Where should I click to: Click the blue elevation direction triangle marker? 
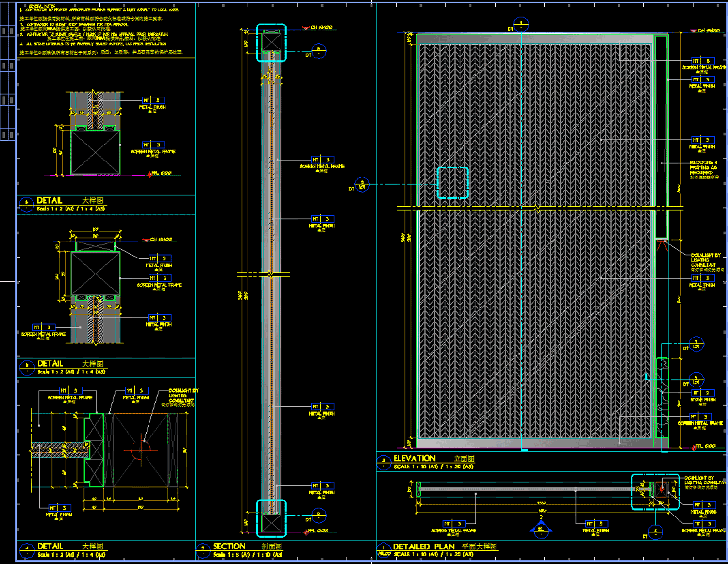(541, 527)
